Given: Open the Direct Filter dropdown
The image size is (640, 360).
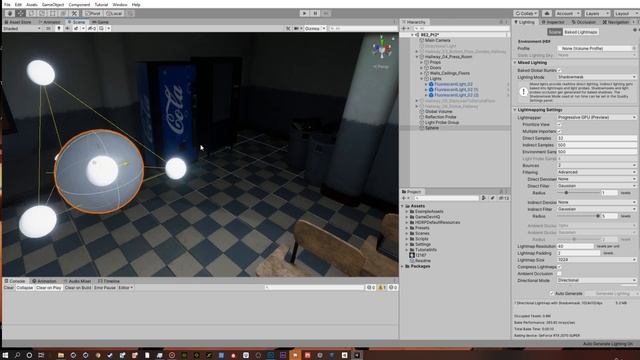Looking at the screenshot, I should [597, 186].
